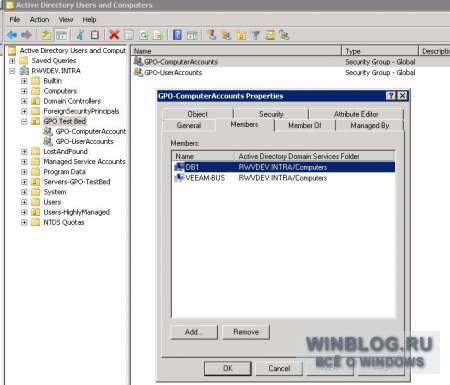Viewport: 450px width, 385px height.
Task: Click the Cut scissors toolbar icon
Action: [80, 35]
